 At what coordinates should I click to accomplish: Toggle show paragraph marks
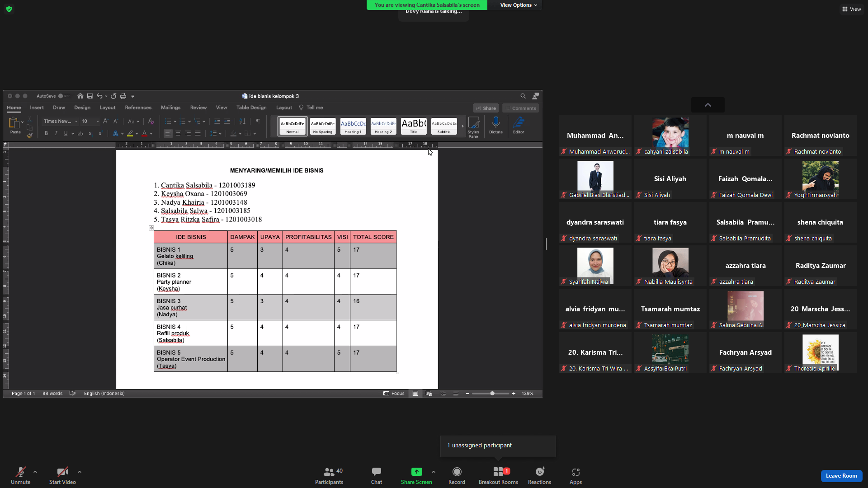pos(258,121)
